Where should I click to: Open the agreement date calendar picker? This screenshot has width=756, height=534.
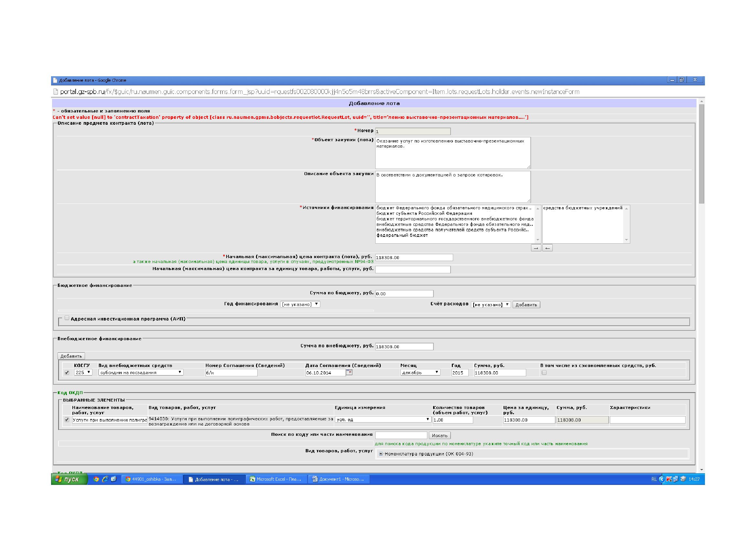[x=349, y=372]
